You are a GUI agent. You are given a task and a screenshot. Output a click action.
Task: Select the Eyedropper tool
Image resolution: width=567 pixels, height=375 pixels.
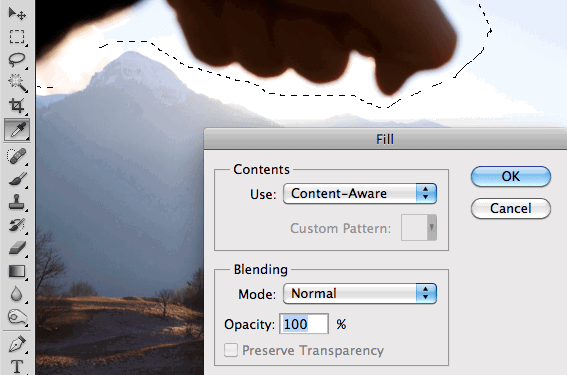coord(17,129)
